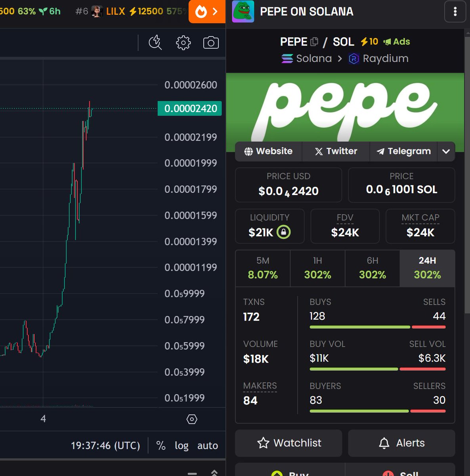Click the date label 4 on time axis
The height and width of the screenshot is (476, 470).
click(43, 419)
